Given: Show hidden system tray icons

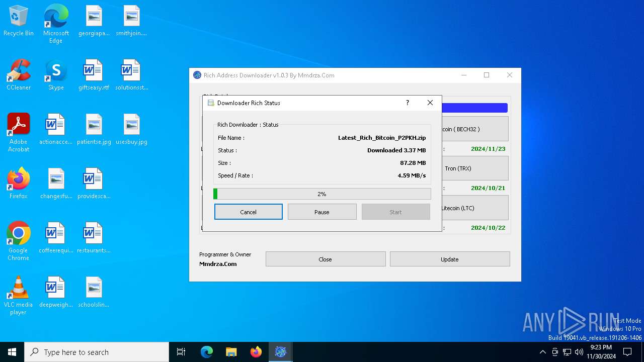Looking at the screenshot, I should (x=542, y=352).
